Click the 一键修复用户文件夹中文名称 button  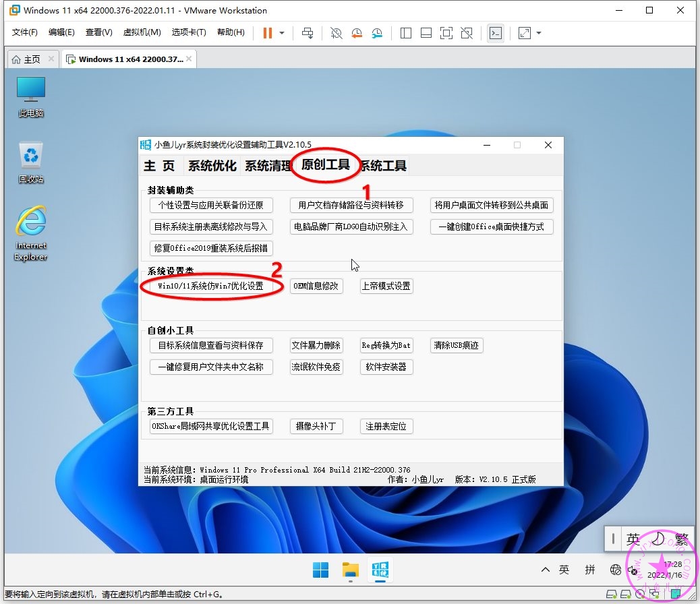pos(211,367)
